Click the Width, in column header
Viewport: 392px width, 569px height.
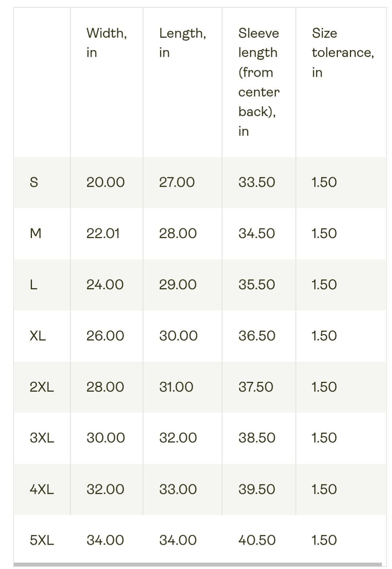(x=106, y=43)
